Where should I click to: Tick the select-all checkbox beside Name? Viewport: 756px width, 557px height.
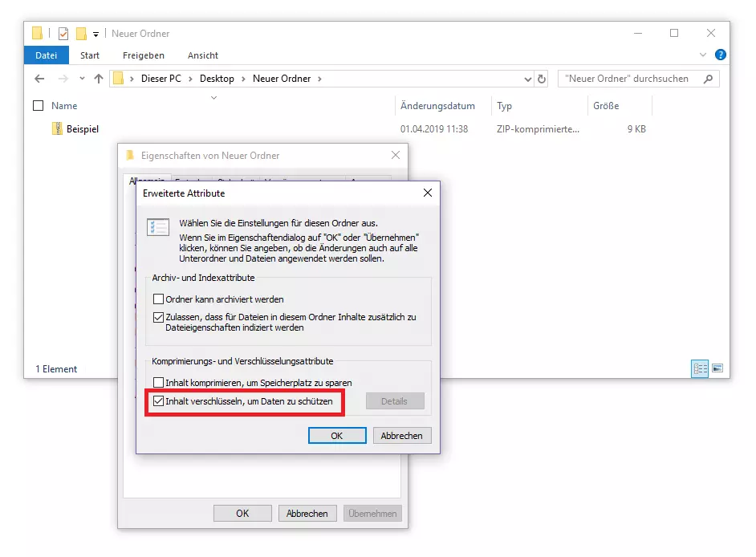pos(38,106)
